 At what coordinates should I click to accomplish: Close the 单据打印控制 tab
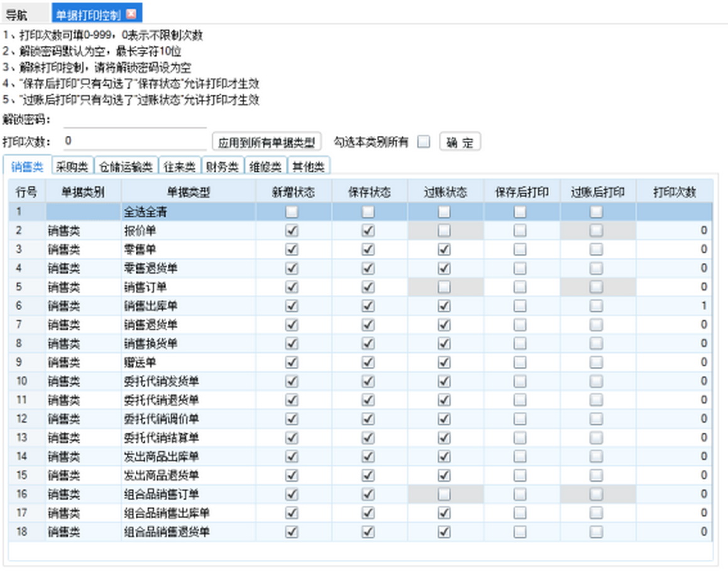pyautogui.click(x=131, y=14)
